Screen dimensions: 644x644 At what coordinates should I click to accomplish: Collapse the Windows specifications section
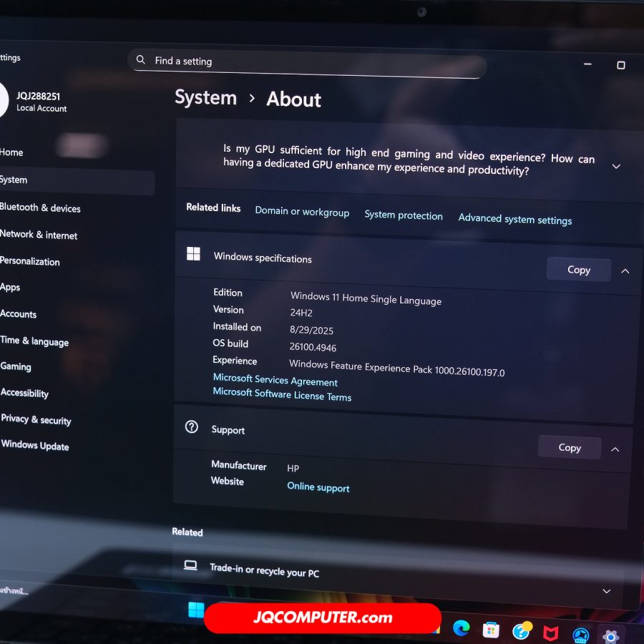click(x=625, y=271)
